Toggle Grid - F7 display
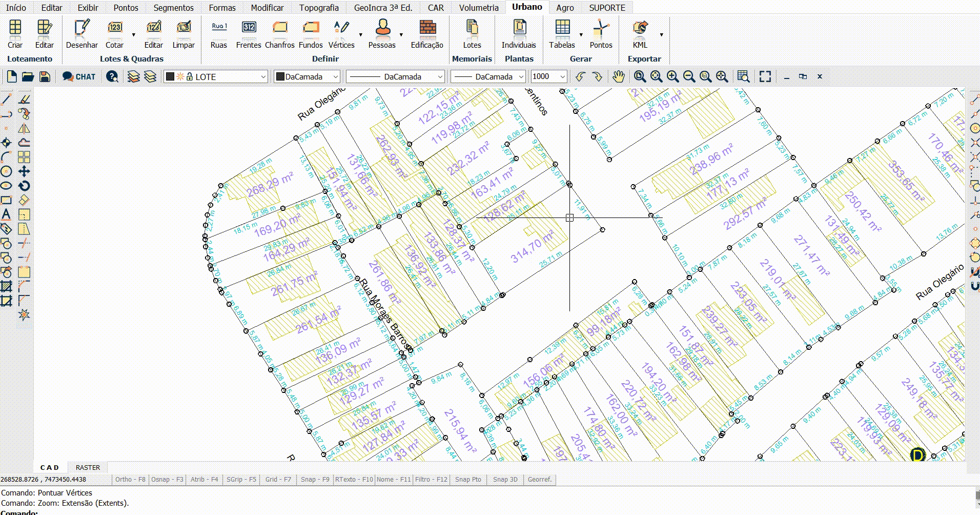The image size is (980, 515). (278, 480)
